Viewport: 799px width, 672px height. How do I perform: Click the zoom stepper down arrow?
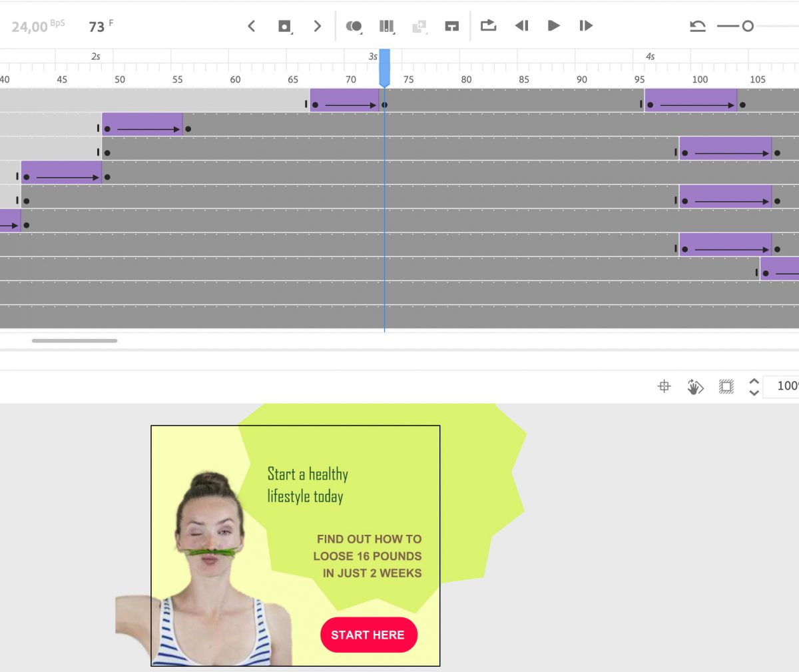tap(754, 392)
